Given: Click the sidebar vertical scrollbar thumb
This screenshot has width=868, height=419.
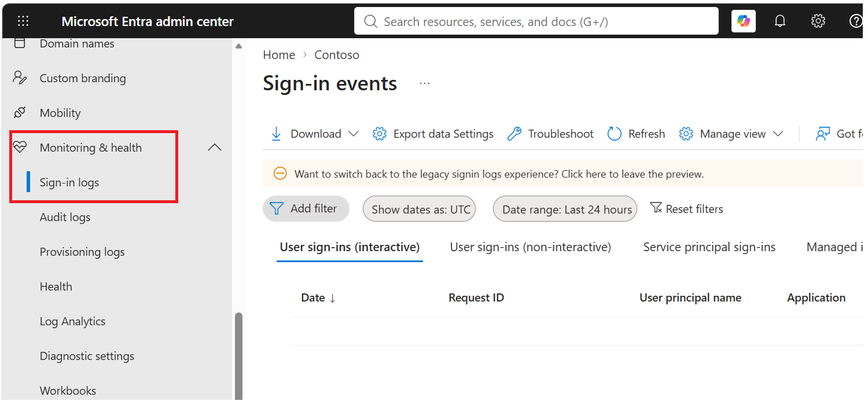Looking at the screenshot, I should pyautogui.click(x=238, y=356).
